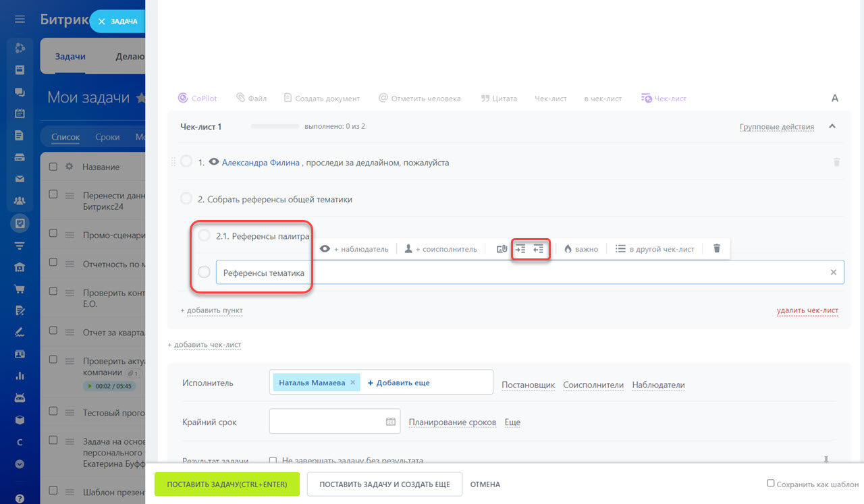The image size is (864, 504).
Task: Open the cube sidebar icon
Action: point(20,420)
